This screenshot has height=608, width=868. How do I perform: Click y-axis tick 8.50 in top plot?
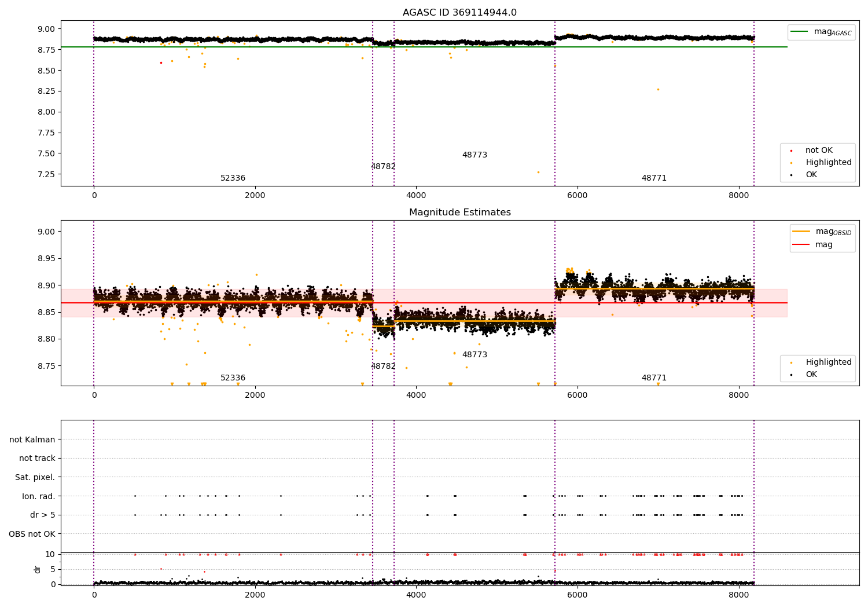[46, 71]
